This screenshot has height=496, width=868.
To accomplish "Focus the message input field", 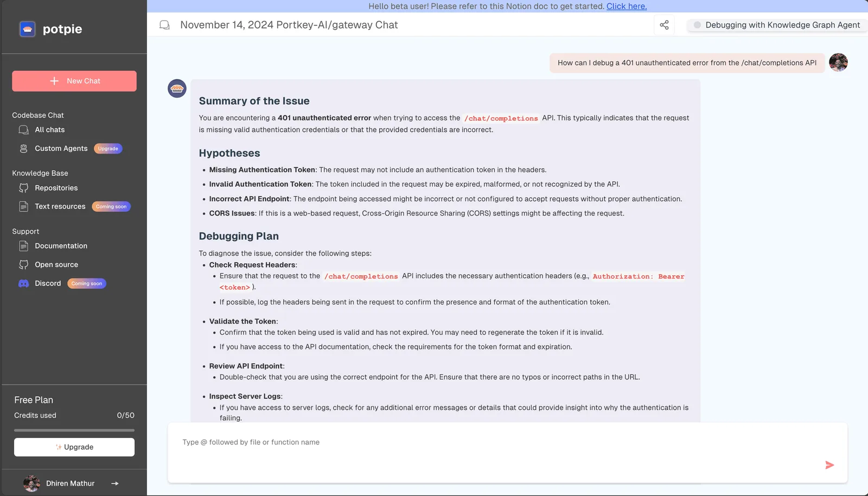I will (x=507, y=453).
